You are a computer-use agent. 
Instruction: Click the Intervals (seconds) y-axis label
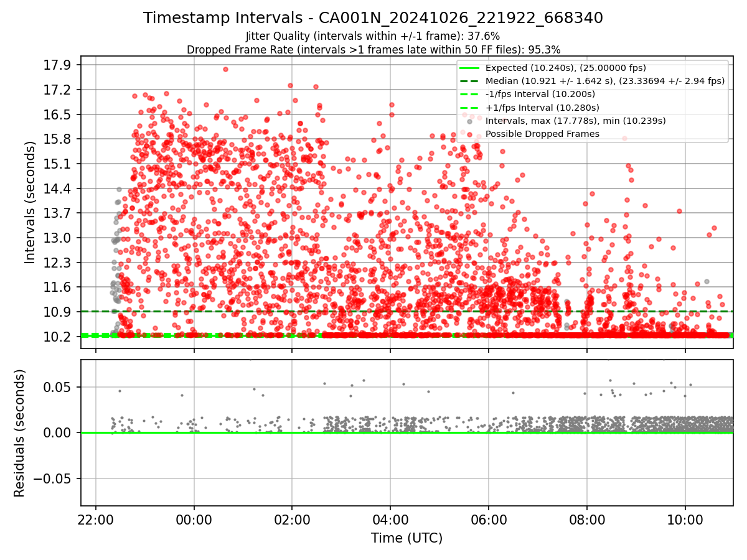[30, 202]
